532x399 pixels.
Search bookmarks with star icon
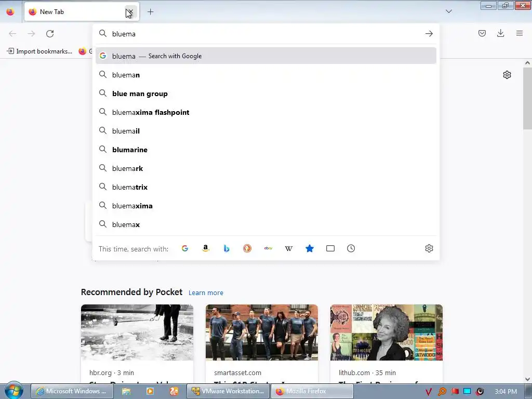tap(310, 248)
